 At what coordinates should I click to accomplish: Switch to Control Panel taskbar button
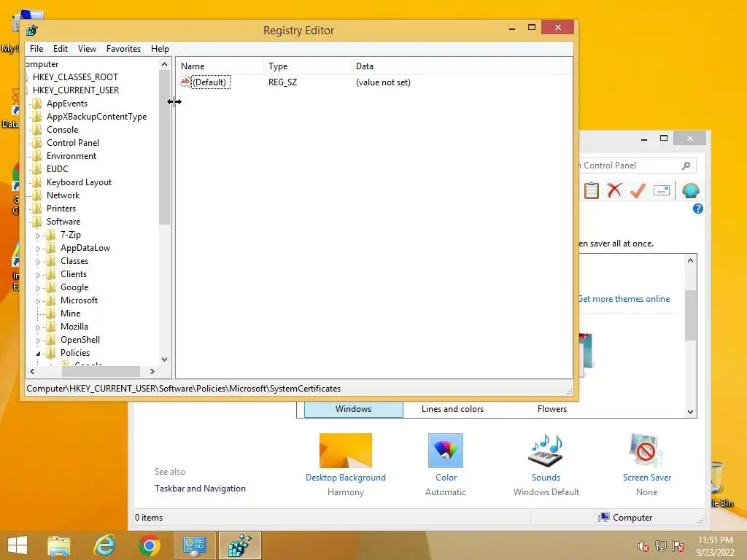point(194,545)
